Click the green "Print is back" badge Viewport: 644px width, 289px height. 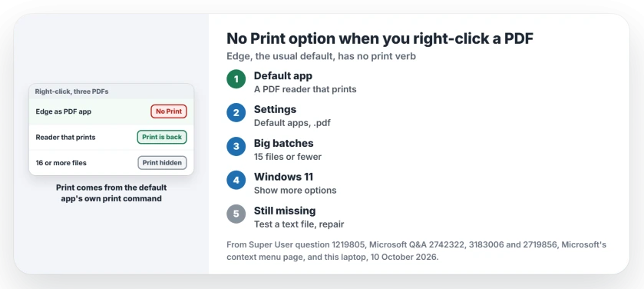click(x=162, y=138)
